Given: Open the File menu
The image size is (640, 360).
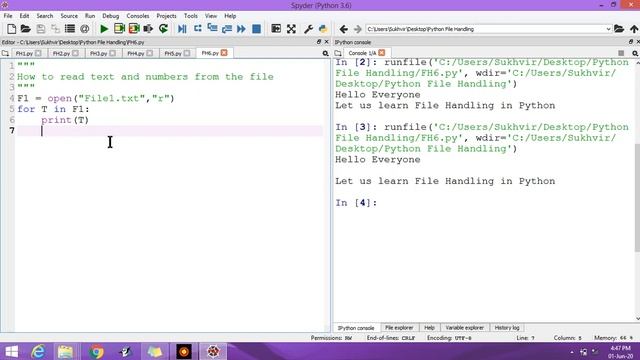Looking at the screenshot, I should pos(8,16).
